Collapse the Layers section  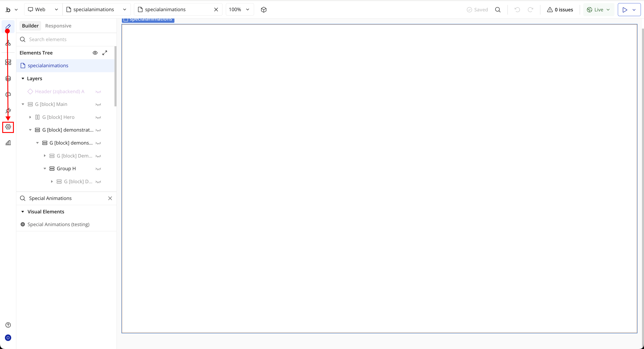click(x=23, y=78)
